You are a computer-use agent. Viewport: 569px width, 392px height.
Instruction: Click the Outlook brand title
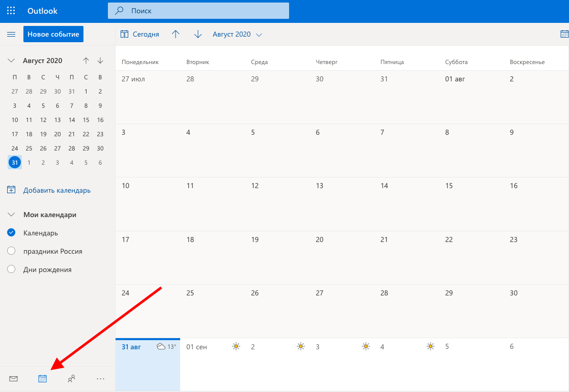point(42,11)
